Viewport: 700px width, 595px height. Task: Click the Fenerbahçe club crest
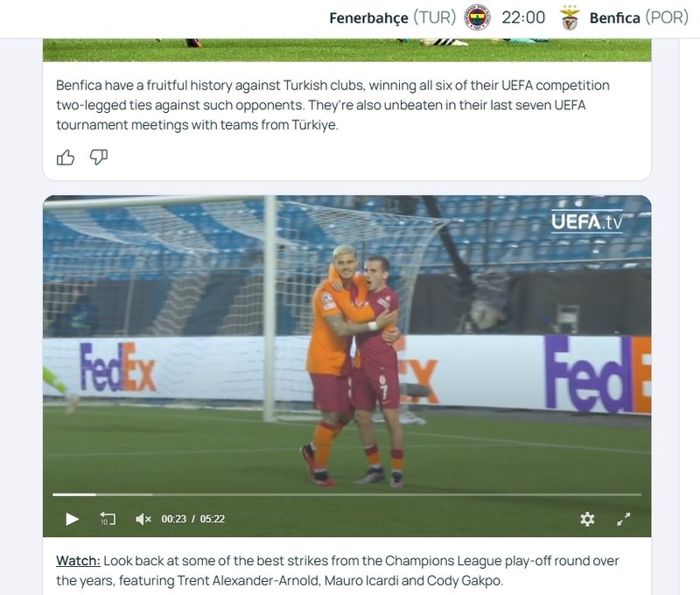coord(477,17)
